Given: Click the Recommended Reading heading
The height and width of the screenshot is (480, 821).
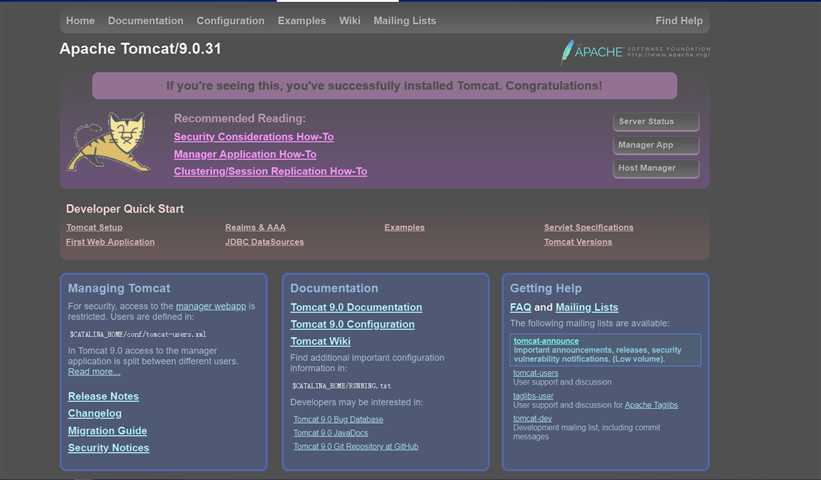Looking at the screenshot, I should (x=240, y=119).
